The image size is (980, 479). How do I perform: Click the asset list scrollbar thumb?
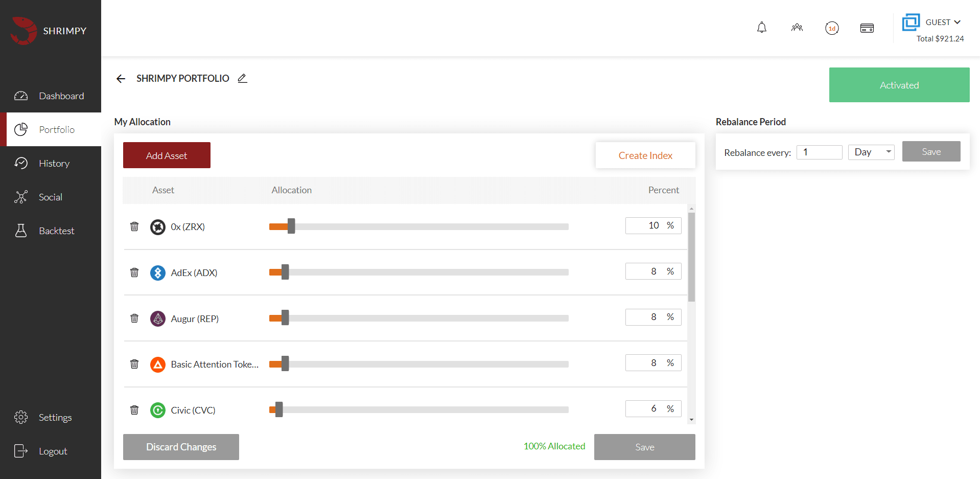(x=691, y=257)
